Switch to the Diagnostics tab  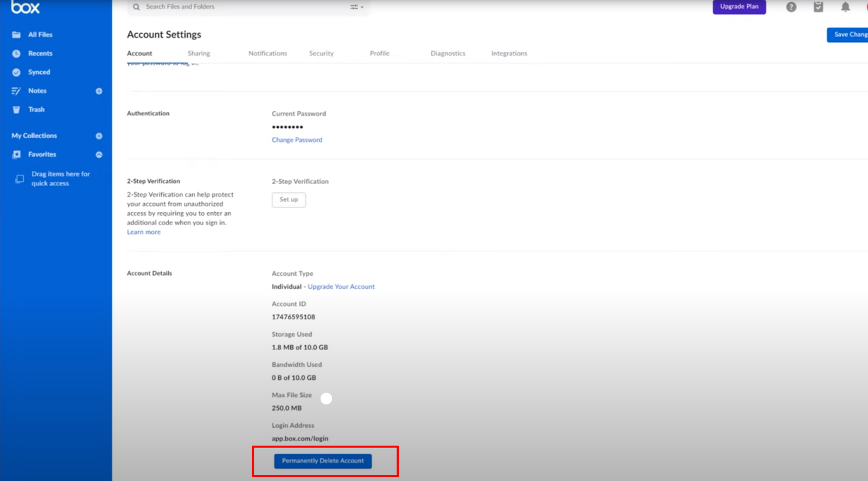448,53
